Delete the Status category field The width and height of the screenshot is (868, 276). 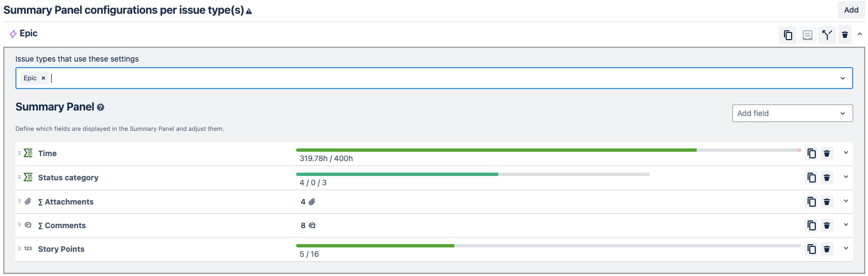click(x=827, y=178)
